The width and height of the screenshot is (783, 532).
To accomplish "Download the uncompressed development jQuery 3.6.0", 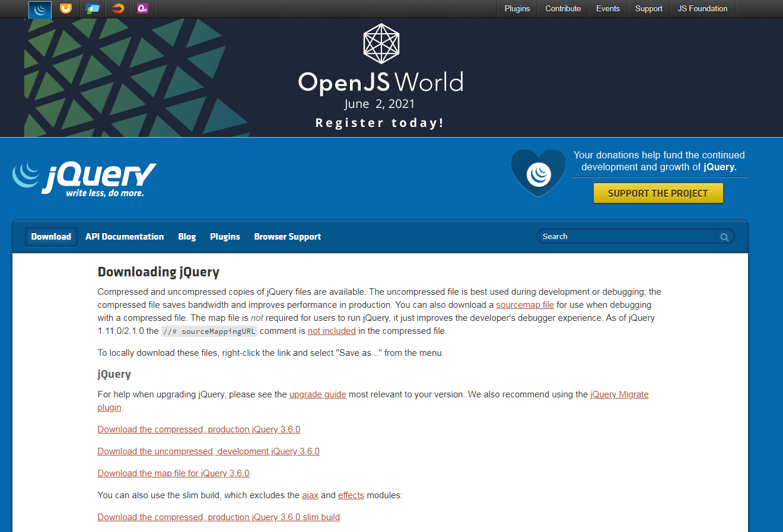I will [209, 451].
